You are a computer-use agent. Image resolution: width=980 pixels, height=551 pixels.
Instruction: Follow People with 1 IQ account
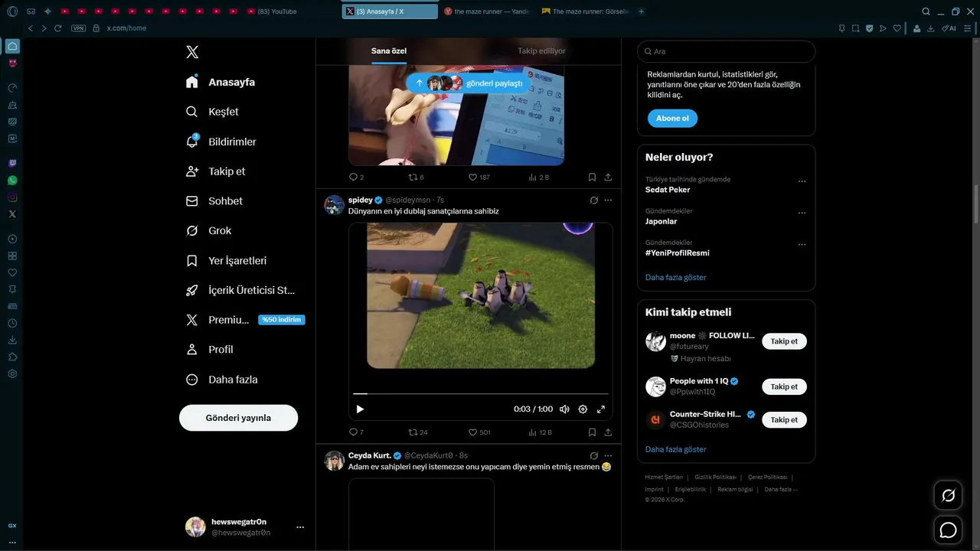784,386
